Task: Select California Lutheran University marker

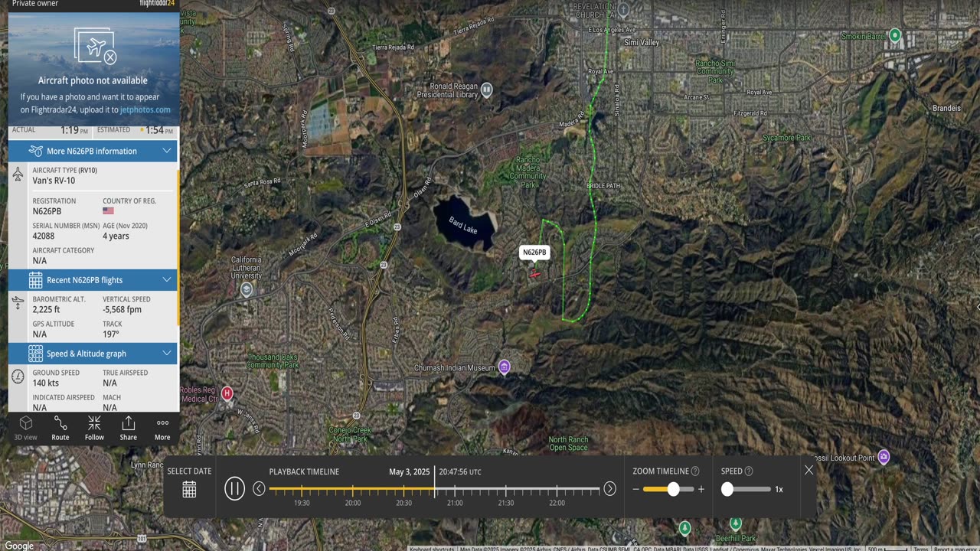Action: [x=247, y=289]
